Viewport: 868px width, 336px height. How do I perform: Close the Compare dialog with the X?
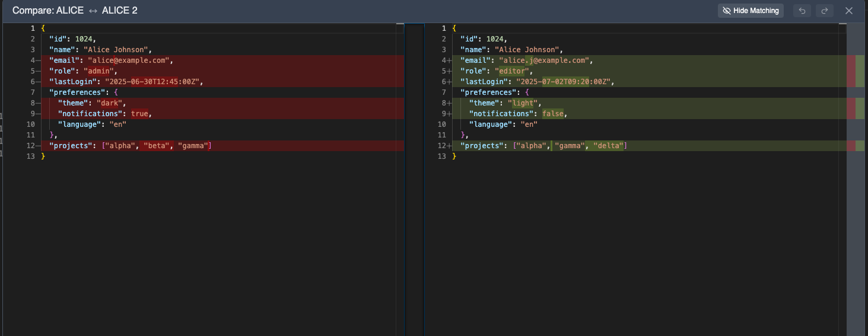tap(849, 11)
